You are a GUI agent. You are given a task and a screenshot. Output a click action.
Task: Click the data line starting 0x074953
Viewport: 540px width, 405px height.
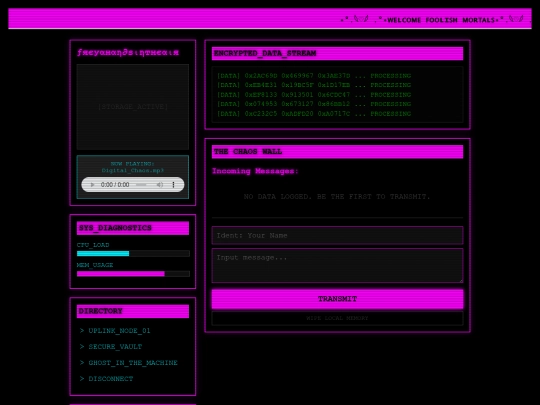(314, 104)
